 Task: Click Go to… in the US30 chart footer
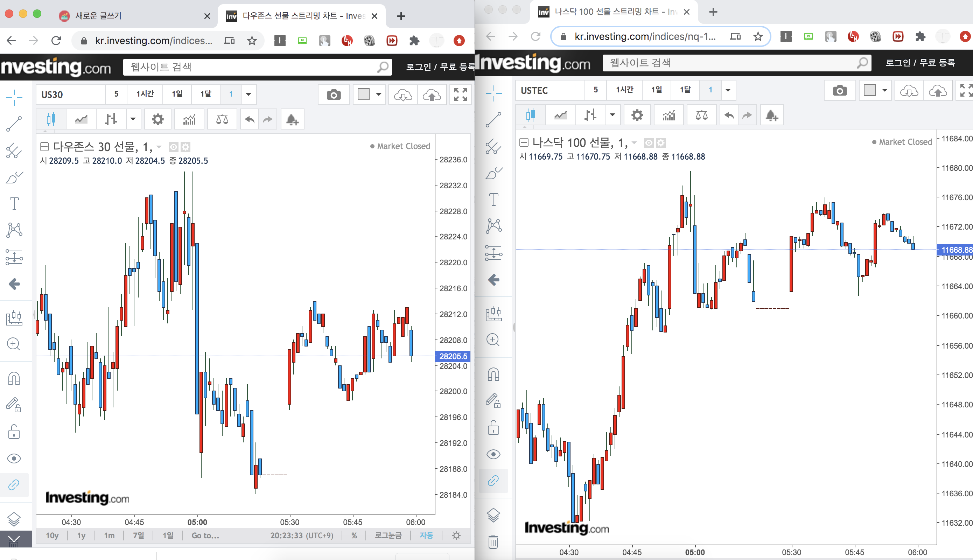pos(205,535)
